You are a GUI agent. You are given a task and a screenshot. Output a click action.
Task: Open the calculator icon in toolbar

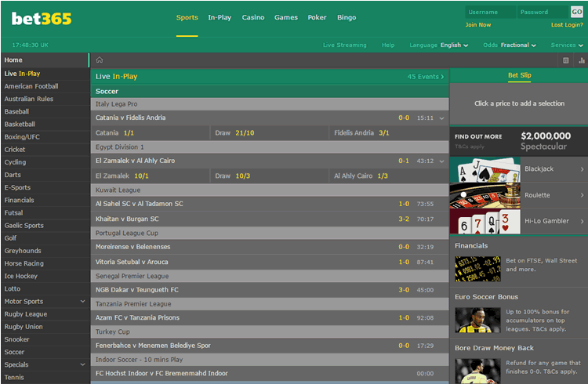coord(566,60)
